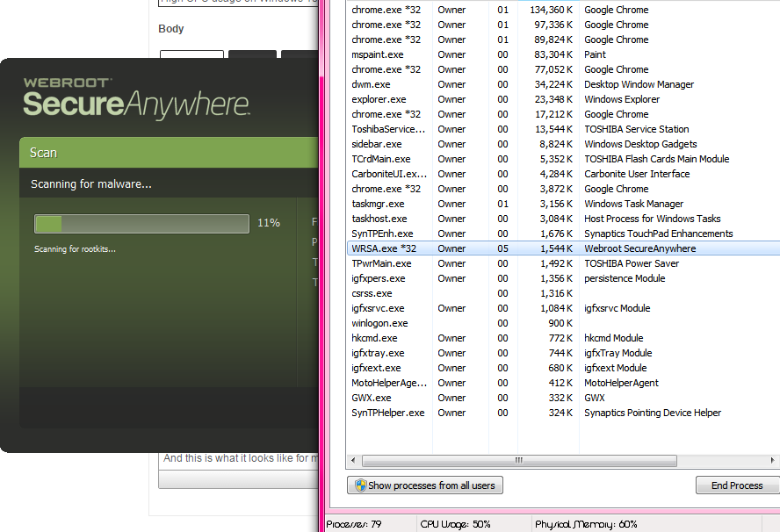Click the horizontal scrollbar right arrow
780x532 pixels.
[x=773, y=460]
